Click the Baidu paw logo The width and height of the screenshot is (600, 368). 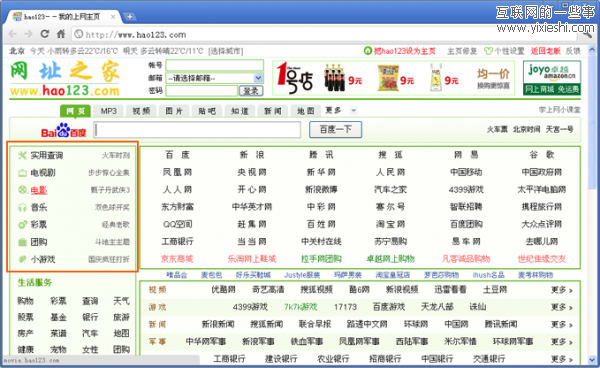tap(64, 130)
